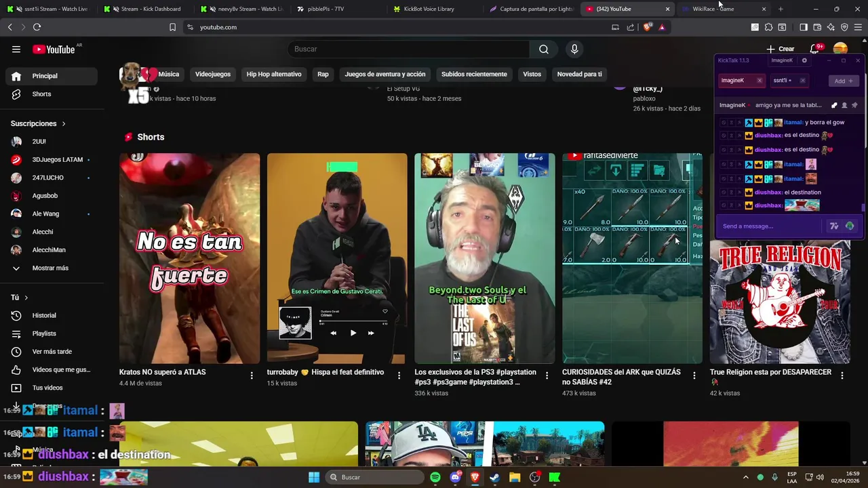
Task: Show hidden system tray icons
Action: [x=745, y=477]
